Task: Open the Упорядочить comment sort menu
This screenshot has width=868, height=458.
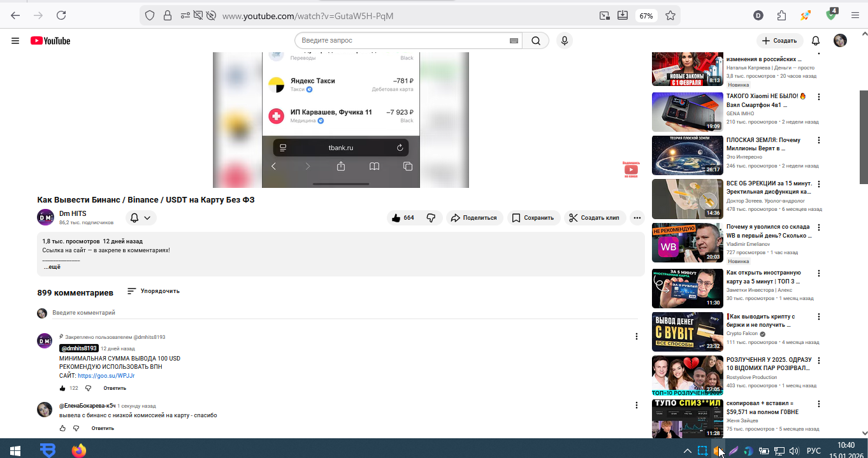Action: click(x=154, y=291)
